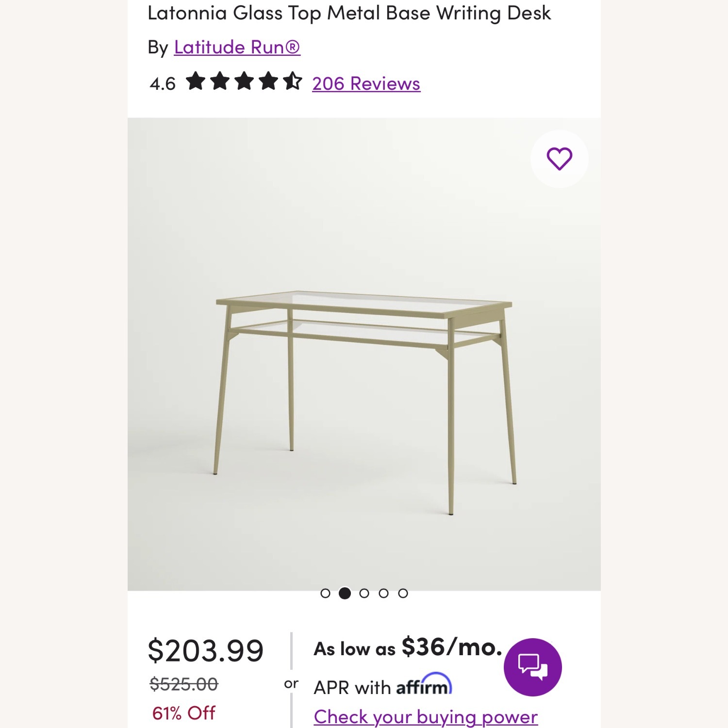The width and height of the screenshot is (728, 728).
Task: Click the 4.6 rating number
Action: pyautogui.click(x=162, y=83)
